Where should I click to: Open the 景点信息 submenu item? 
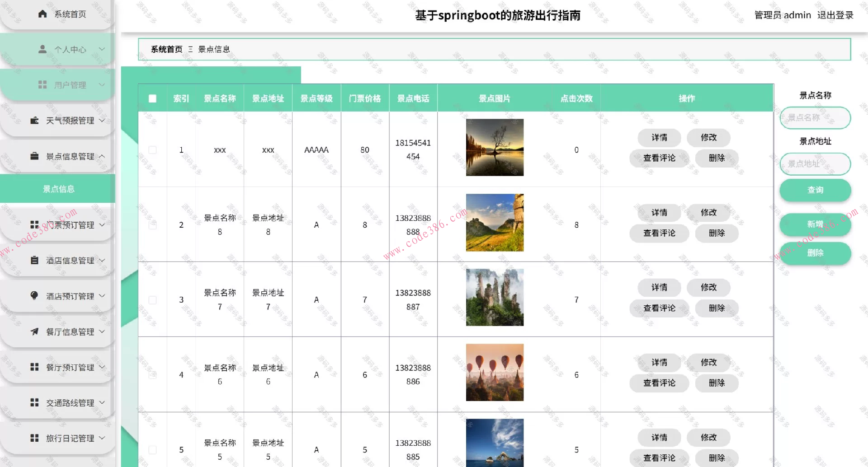[59, 189]
